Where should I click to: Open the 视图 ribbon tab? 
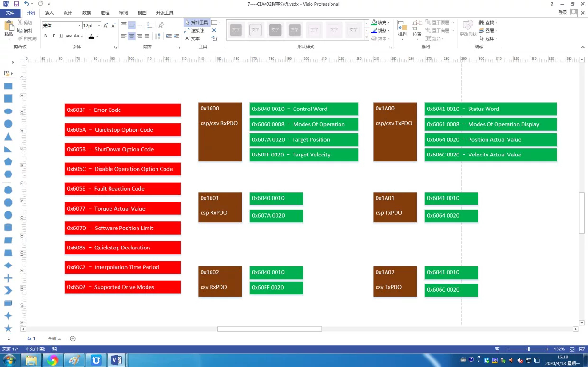coord(142,13)
